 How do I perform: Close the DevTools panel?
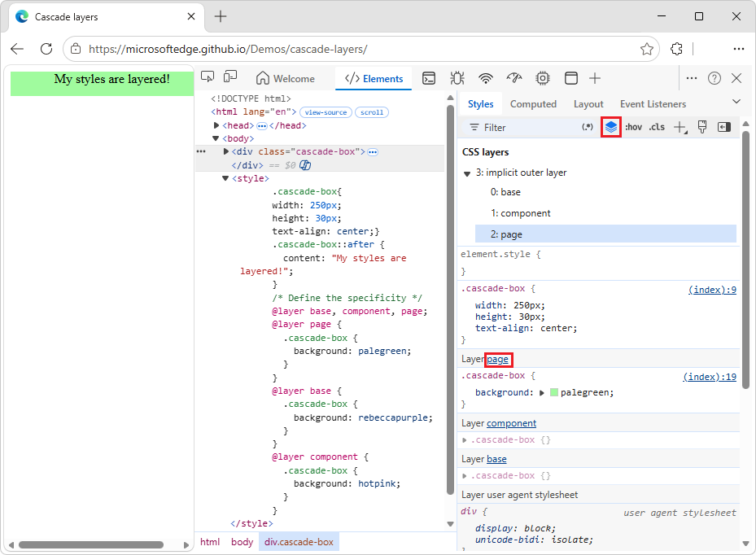[x=736, y=78]
